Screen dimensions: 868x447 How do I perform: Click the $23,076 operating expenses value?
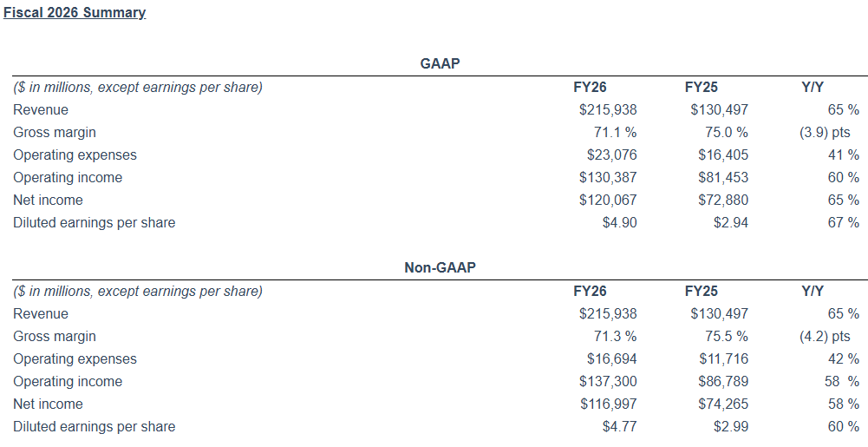coord(608,155)
